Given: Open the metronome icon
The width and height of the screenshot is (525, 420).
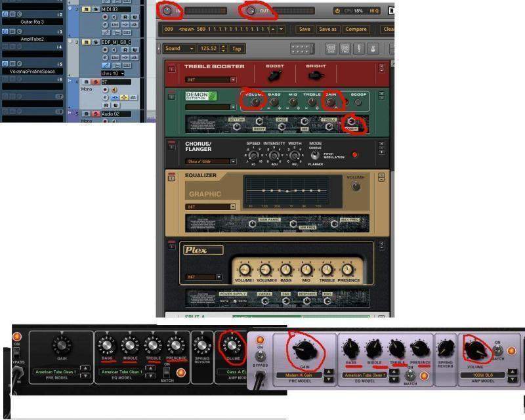Looking at the screenshot, I should point(373,49).
